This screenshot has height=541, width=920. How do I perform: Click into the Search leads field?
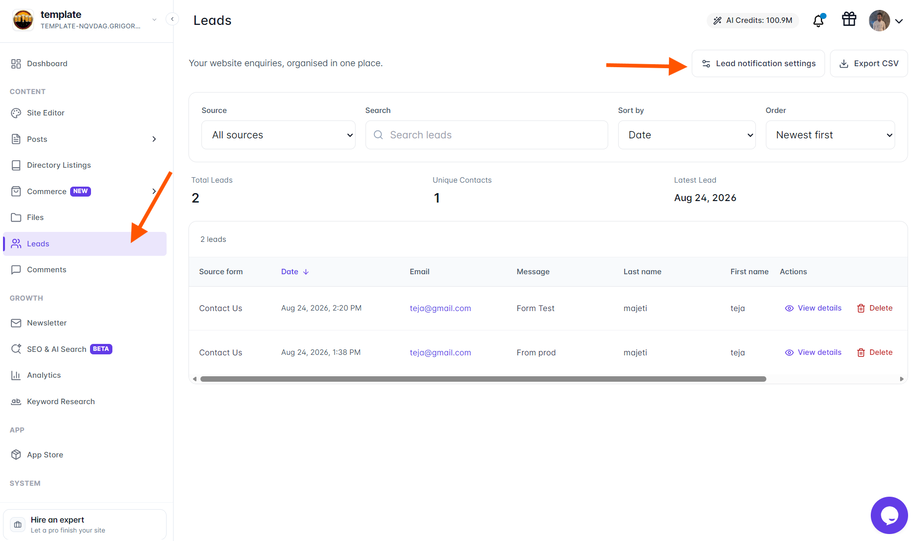click(x=486, y=135)
